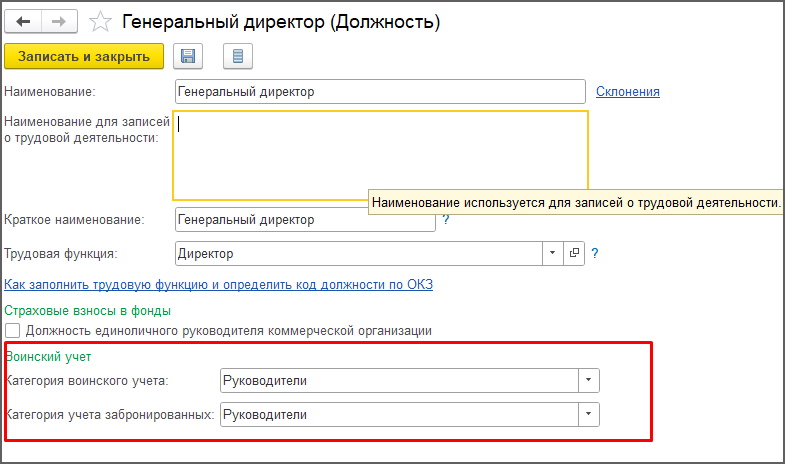
Task: Go back with the left arrow button
Action: [23, 22]
